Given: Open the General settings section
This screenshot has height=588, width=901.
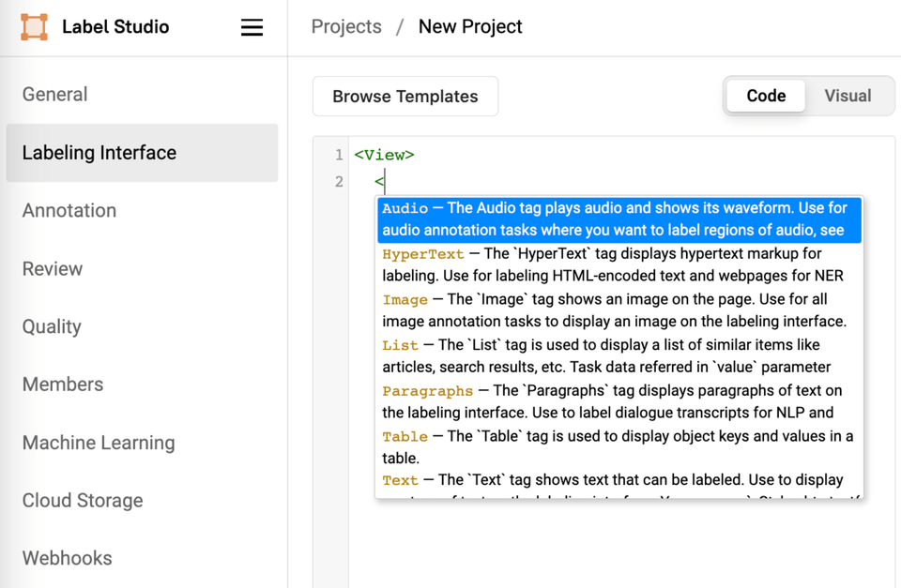Looking at the screenshot, I should (x=54, y=94).
